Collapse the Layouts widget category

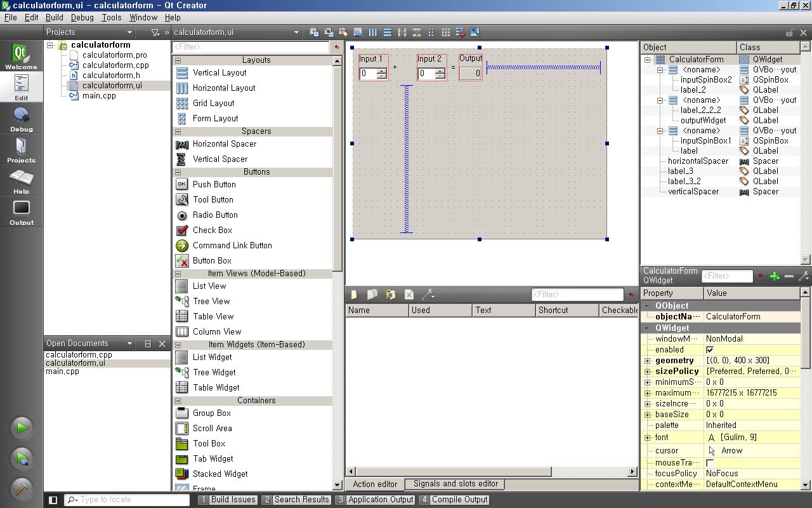click(x=178, y=60)
